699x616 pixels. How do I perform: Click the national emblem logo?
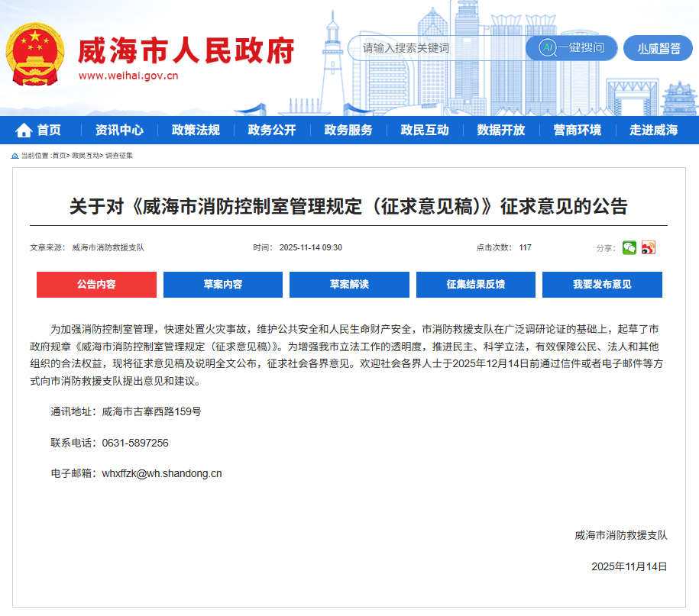point(37,52)
